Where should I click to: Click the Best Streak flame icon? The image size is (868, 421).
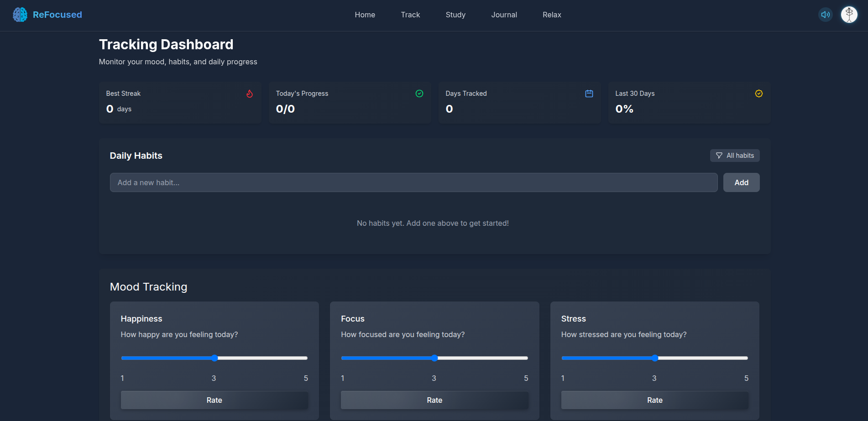[250, 94]
